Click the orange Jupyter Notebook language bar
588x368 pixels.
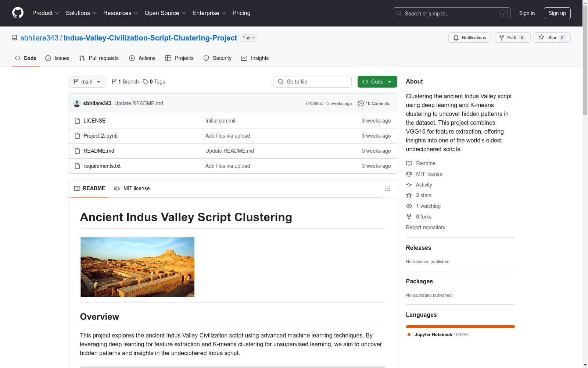[460, 327]
